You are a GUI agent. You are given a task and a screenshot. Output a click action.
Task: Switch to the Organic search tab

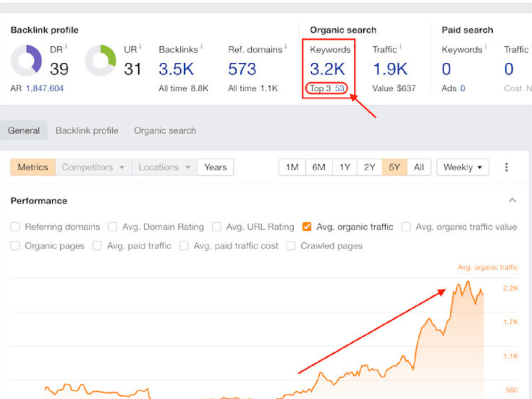pyautogui.click(x=165, y=131)
